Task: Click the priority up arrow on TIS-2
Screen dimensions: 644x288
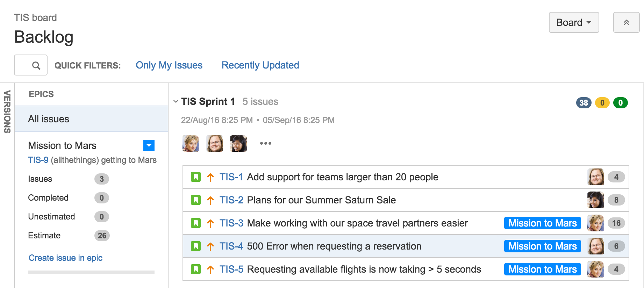Action: [x=210, y=200]
